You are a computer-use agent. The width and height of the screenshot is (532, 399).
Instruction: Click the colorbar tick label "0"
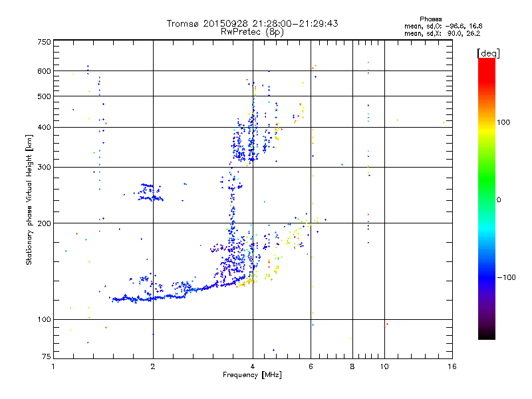point(499,200)
